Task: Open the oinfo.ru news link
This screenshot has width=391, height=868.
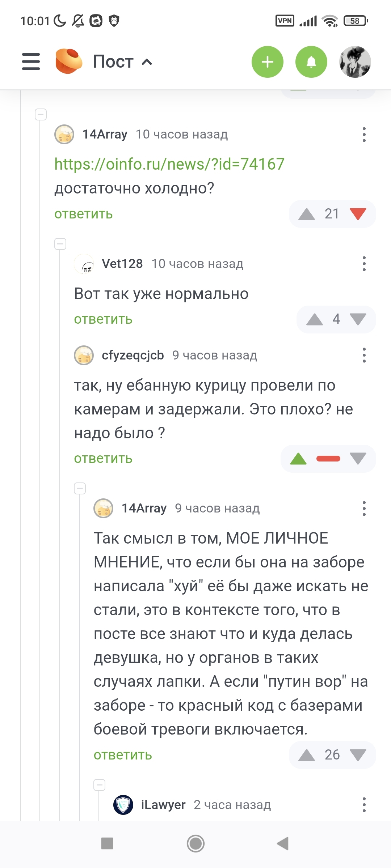Action: [x=169, y=164]
